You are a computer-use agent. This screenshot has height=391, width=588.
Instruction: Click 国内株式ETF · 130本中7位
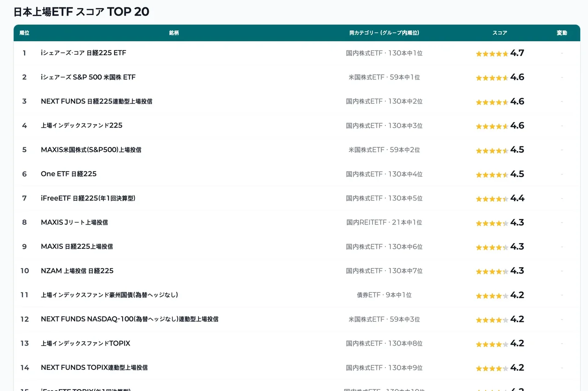[384, 271]
